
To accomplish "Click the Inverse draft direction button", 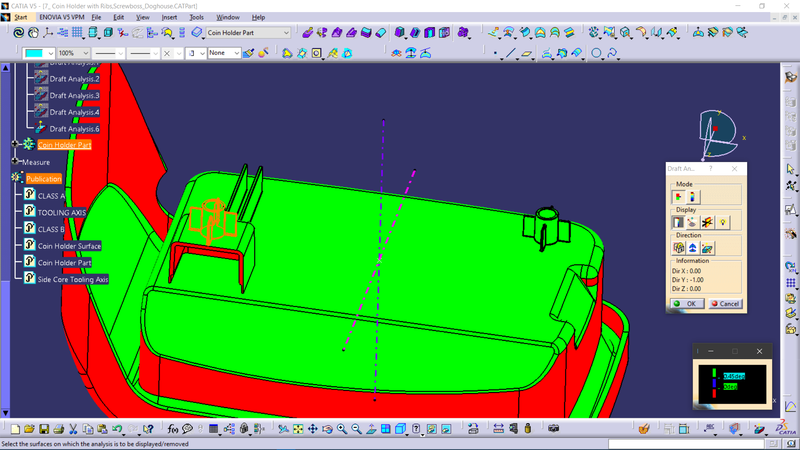I will pos(707,248).
